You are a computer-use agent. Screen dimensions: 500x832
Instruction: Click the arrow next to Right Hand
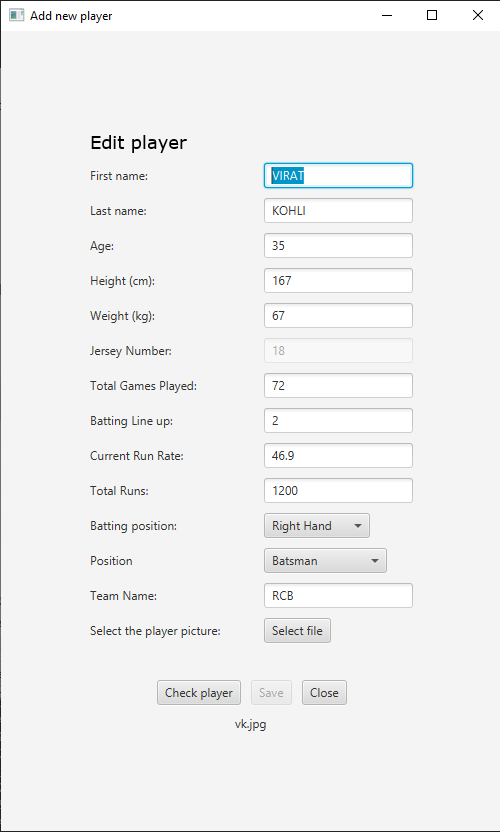(358, 526)
